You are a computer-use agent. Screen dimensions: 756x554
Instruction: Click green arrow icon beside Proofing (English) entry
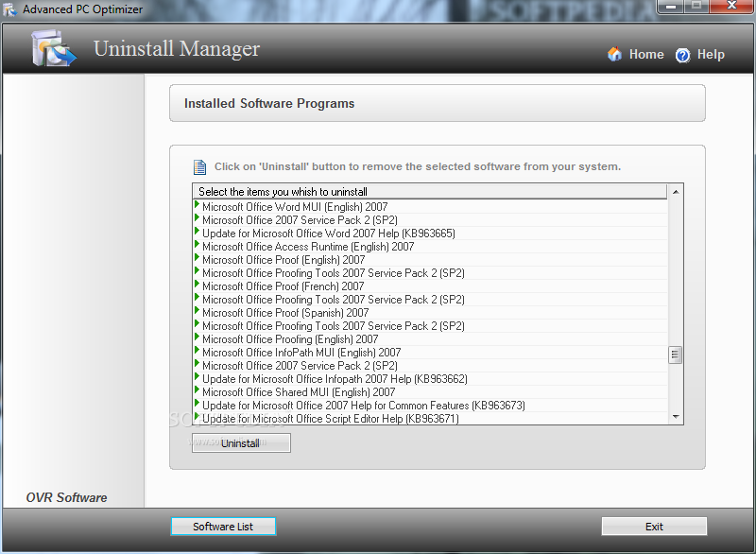(197, 337)
